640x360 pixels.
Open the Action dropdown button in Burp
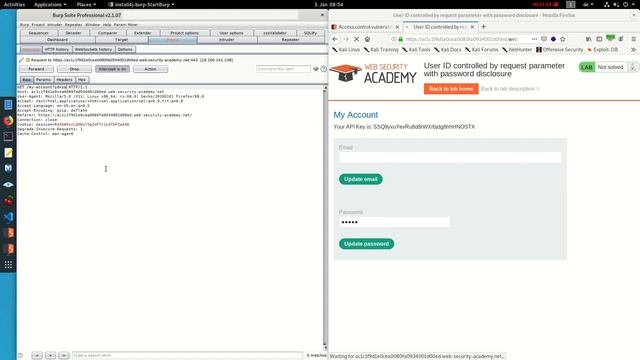click(150, 69)
